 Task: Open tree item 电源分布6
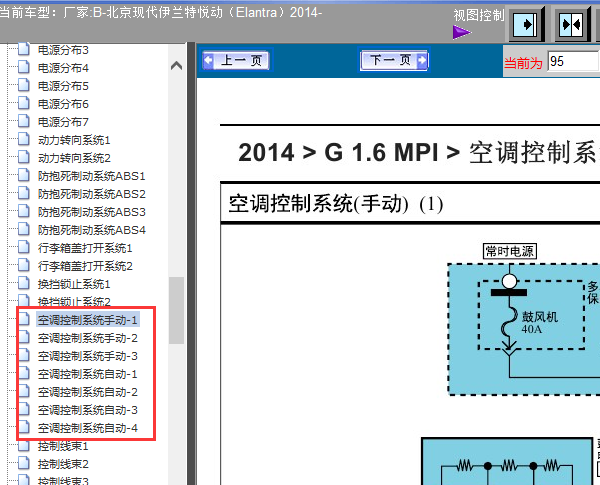(63, 104)
